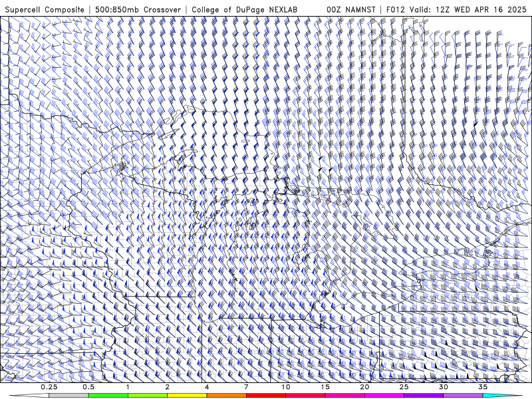Screen dimensions: 532x399
Task: Click the 'College of DuPage NEXLAB' label
Action: tap(244, 9)
